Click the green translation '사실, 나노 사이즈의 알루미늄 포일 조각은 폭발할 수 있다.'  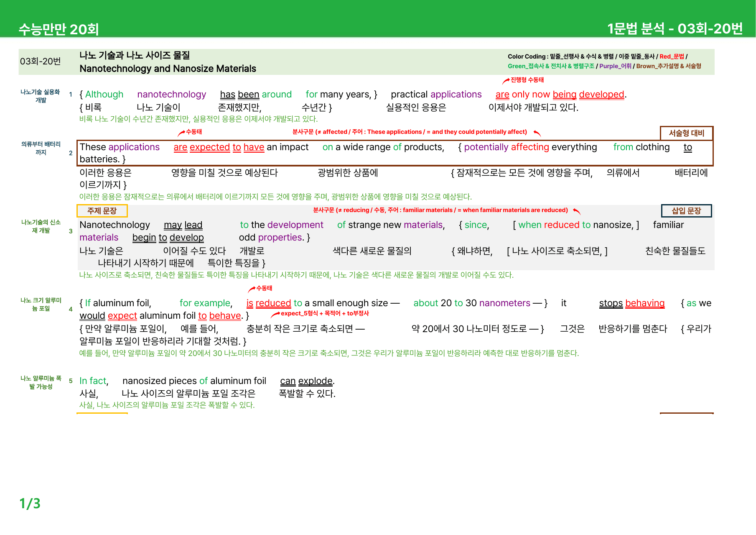[x=167, y=405]
